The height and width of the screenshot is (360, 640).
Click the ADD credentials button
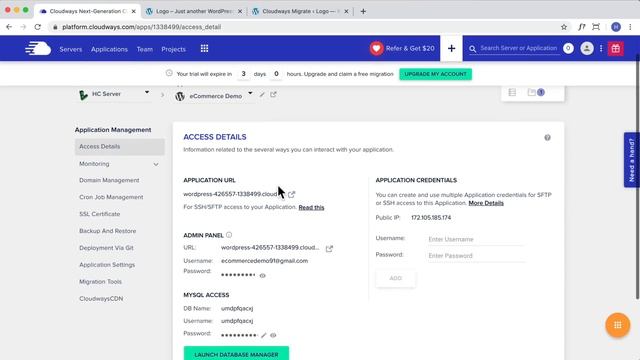[x=396, y=278]
